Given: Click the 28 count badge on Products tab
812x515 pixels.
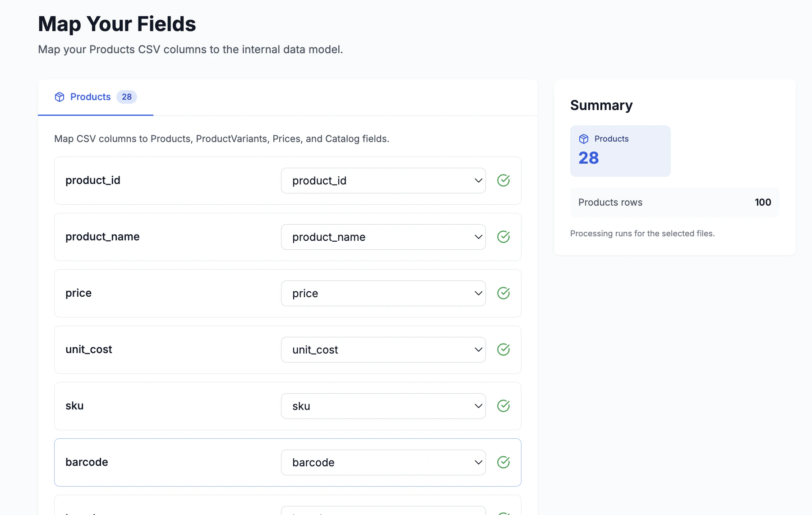Looking at the screenshot, I should click(127, 97).
